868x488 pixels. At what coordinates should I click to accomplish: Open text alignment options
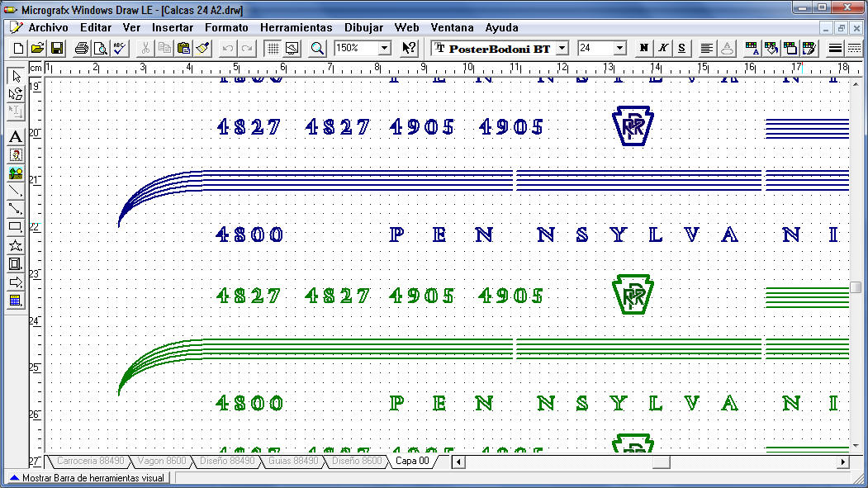[x=706, y=48]
